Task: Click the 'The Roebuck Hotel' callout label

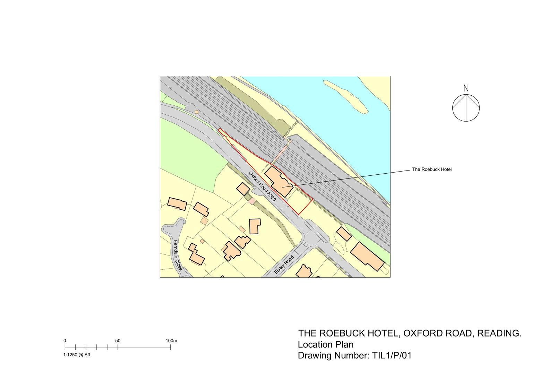Action: pyautogui.click(x=432, y=169)
